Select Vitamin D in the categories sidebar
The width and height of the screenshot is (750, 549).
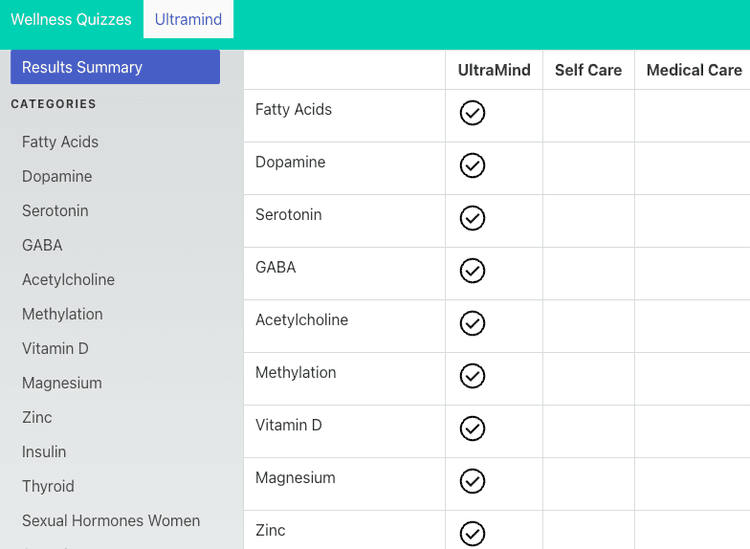tap(55, 349)
